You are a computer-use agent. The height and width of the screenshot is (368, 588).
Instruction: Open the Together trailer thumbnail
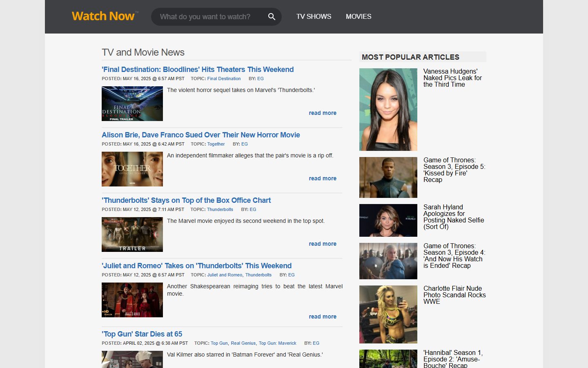point(132,169)
